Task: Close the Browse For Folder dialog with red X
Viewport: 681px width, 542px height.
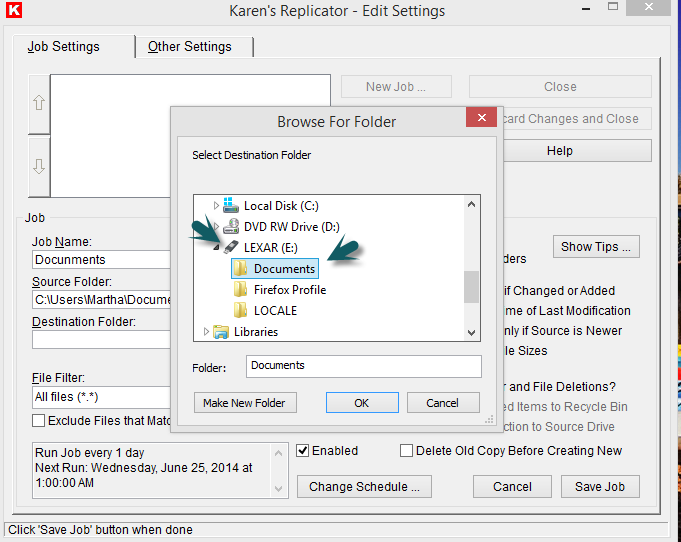Action: coord(481,117)
